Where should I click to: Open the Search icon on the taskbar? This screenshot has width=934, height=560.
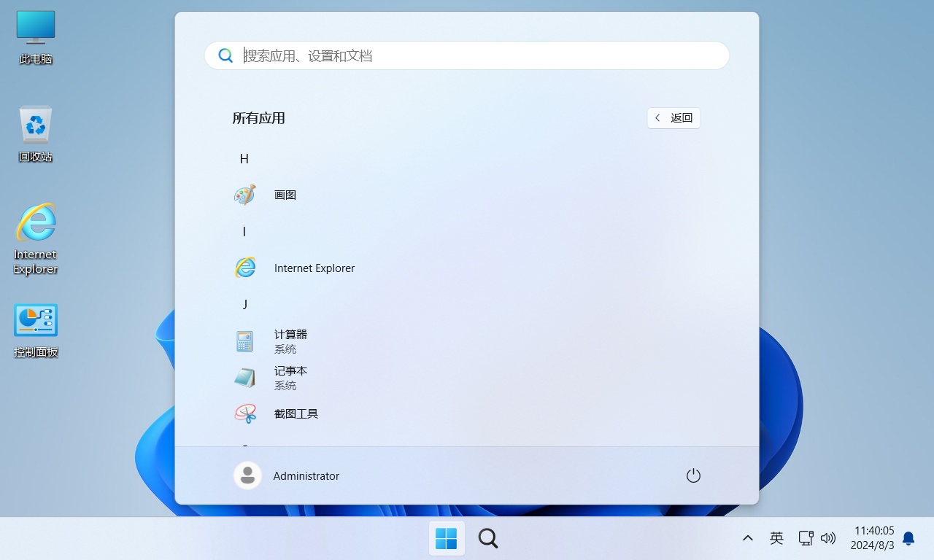[x=487, y=538]
